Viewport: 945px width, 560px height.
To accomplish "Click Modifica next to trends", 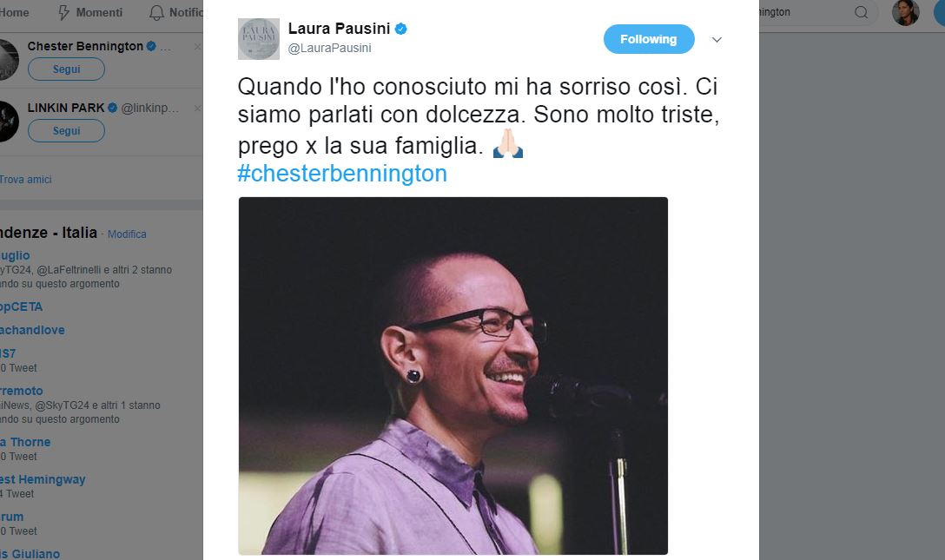I will [x=127, y=234].
